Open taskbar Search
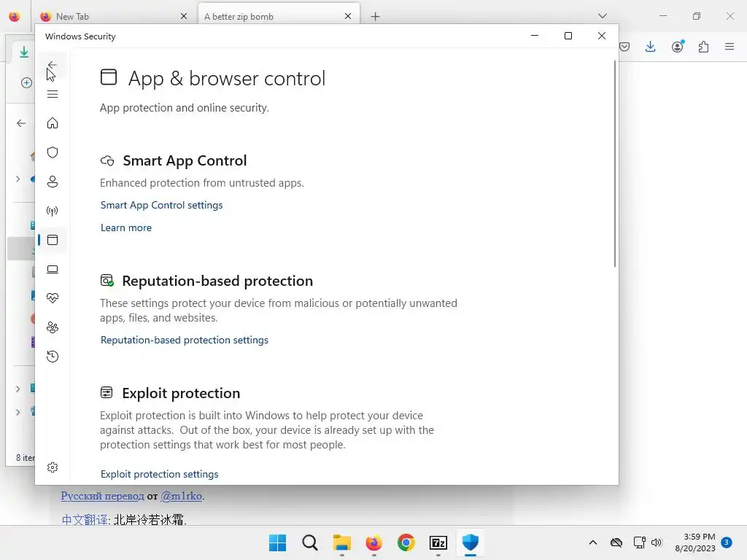Image resolution: width=747 pixels, height=560 pixels. (309, 542)
